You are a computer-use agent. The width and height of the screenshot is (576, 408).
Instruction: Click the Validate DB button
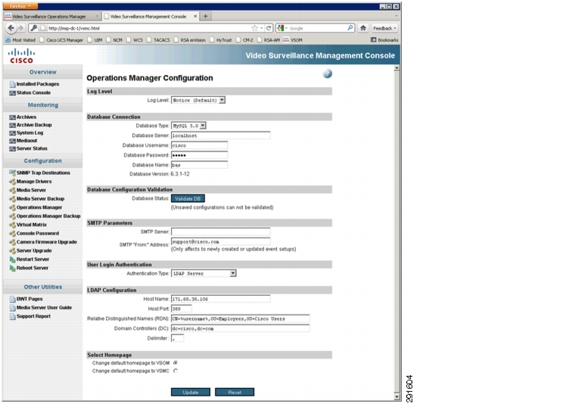[x=188, y=199]
